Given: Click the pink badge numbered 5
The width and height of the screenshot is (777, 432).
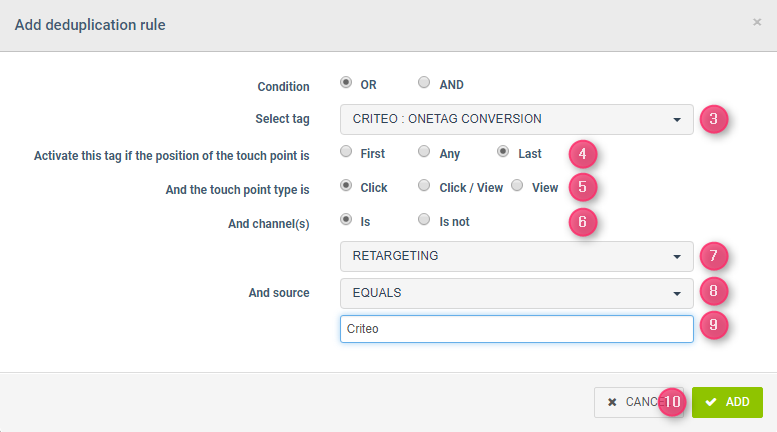Looking at the screenshot, I should coord(583,187).
